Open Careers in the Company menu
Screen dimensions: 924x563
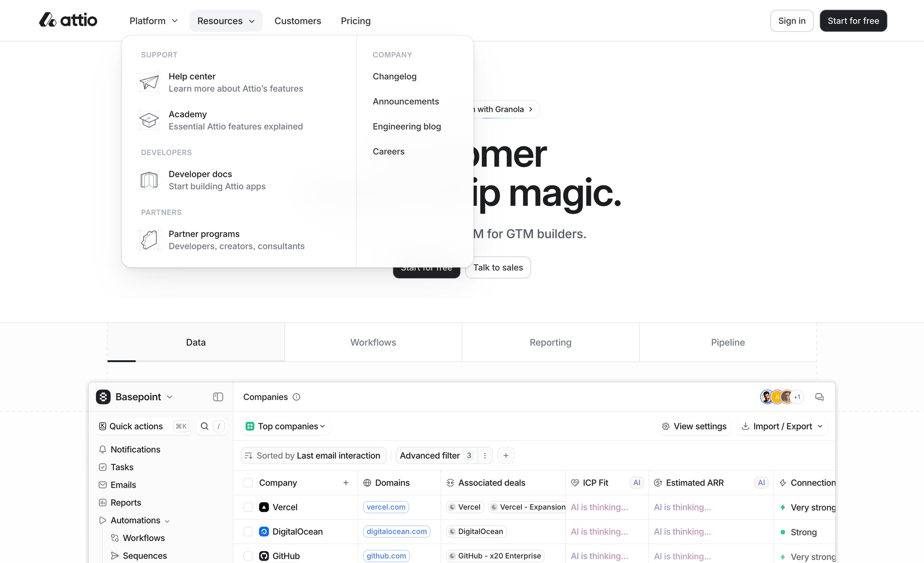click(x=388, y=151)
